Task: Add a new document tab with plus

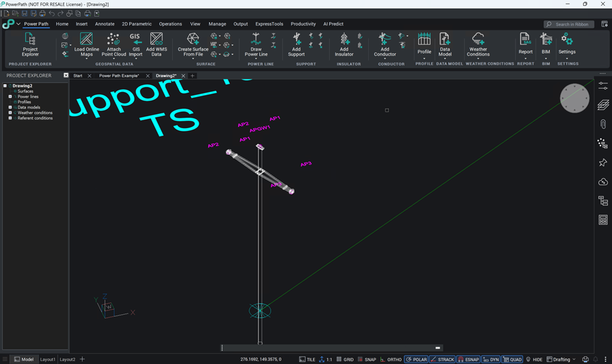Action: pyautogui.click(x=192, y=76)
